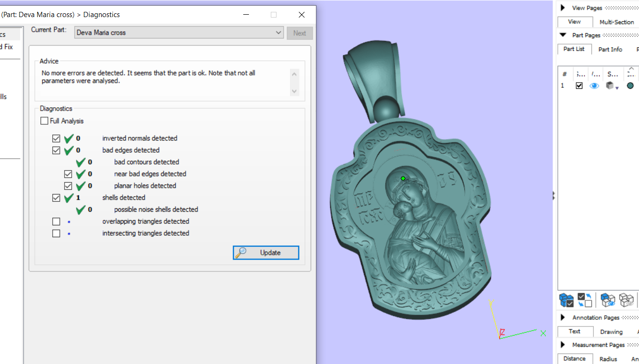
Task: Uncheck the planar holes detected checkbox
Action: point(68,186)
